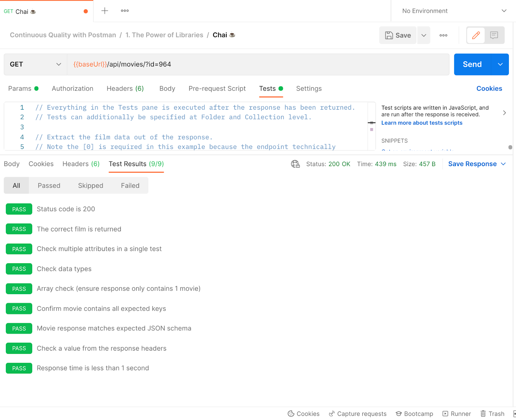Open the GET method dropdown
Image resolution: width=516 pixels, height=420 pixels.
pos(35,64)
